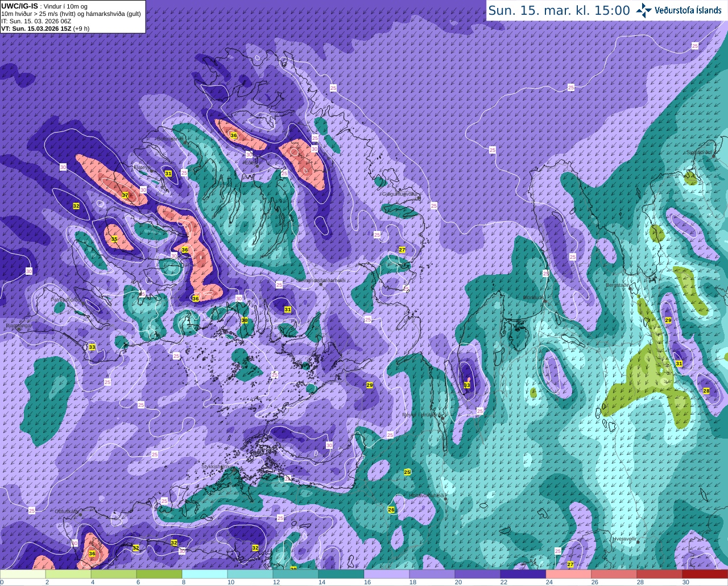Click the yellow 30 gust maximum marker
This screenshot has height=586, width=728.
245,320
